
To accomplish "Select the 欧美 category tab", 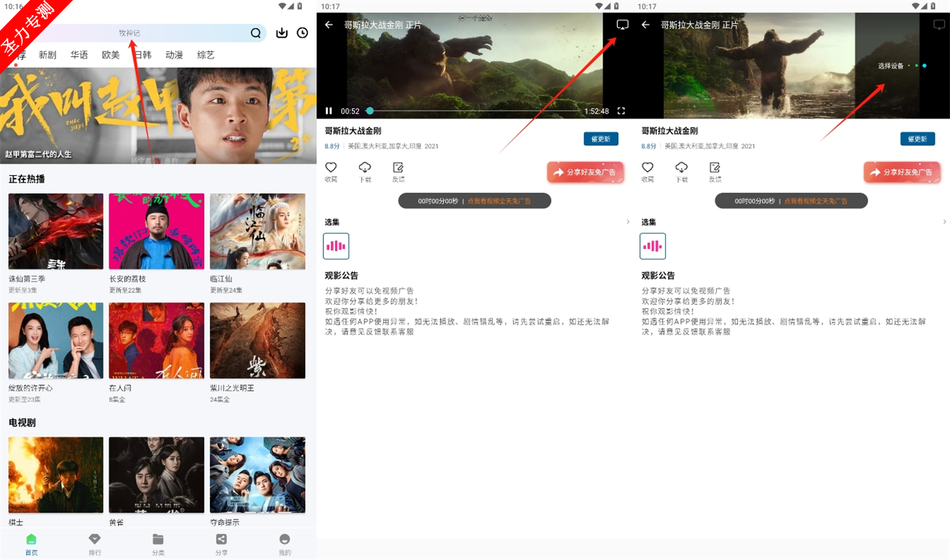I will point(111,55).
